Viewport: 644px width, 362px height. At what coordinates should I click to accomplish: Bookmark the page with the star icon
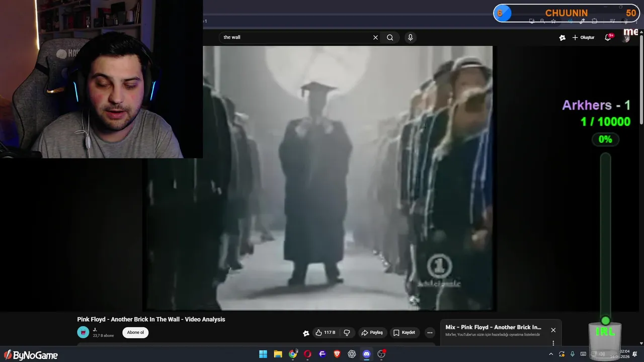pyautogui.click(x=553, y=21)
